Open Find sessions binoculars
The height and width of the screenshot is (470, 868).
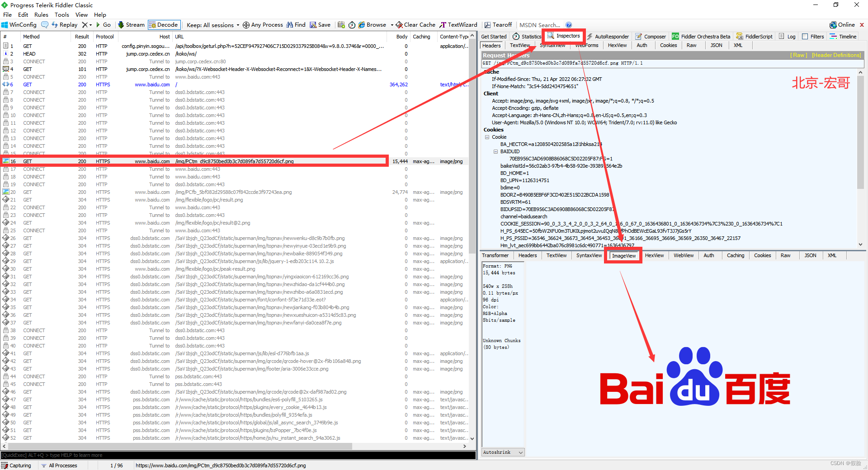pos(296,25)
